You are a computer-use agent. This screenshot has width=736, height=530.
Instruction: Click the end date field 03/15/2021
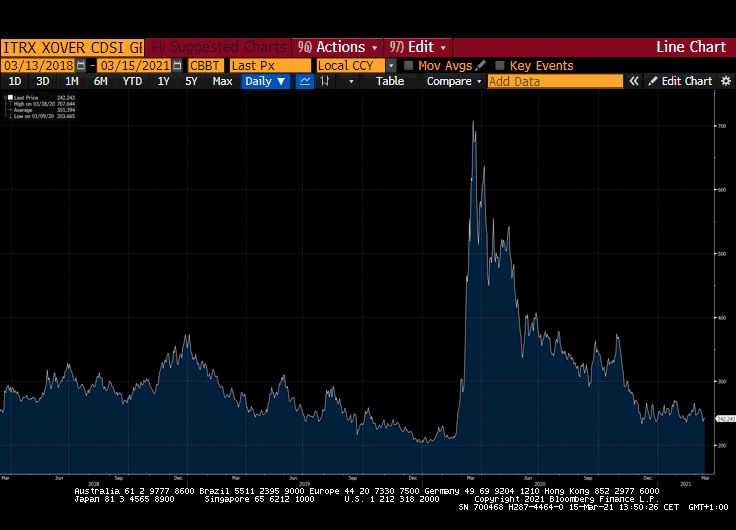click(x=135, y=65)
